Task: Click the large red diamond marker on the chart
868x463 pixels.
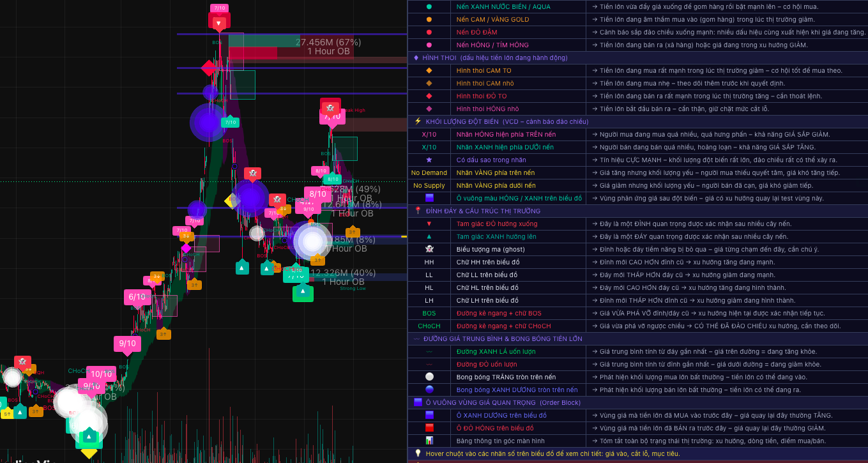Action: (209, 68)
